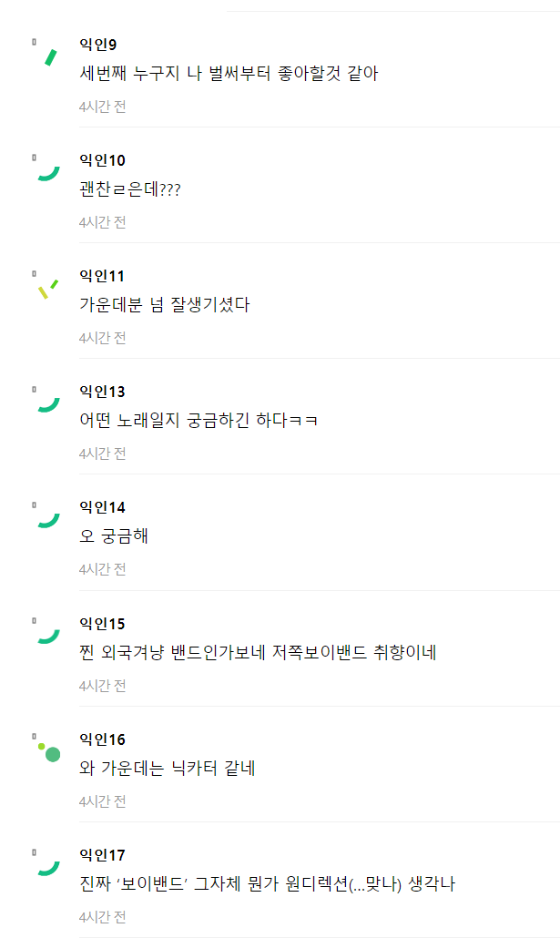Open the 익인9 username
Viewport: 560px width, 938px height.
click(98, 45)
